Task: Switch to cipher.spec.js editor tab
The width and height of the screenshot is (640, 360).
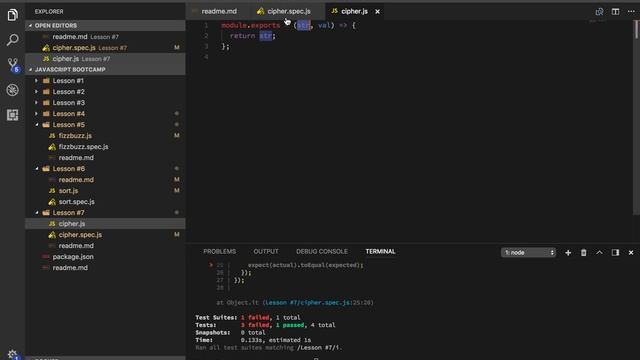Action: click(289, 11)
